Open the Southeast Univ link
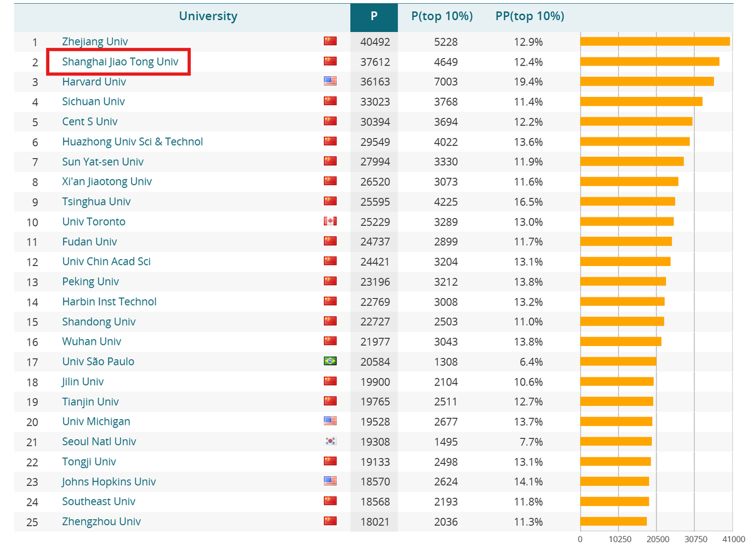 pyautogui.click(x=99, y=502)
